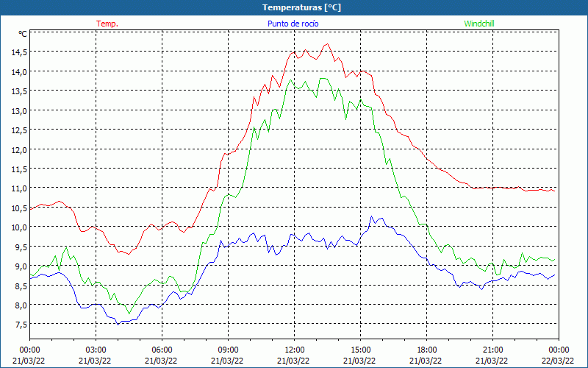The height and width of the screenshot is (368, 588).
Task: Click the 12:00 time axis label
Action: tap(295, 350)
